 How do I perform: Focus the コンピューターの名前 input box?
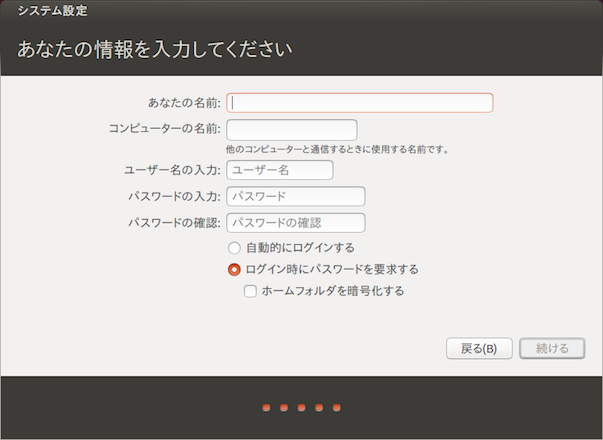(292, 130)
